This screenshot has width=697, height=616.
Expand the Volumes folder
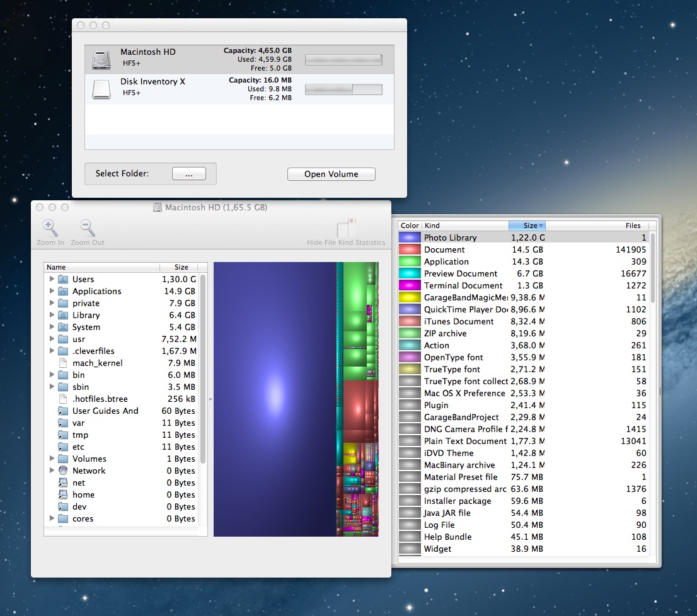[x=52, y=459]
